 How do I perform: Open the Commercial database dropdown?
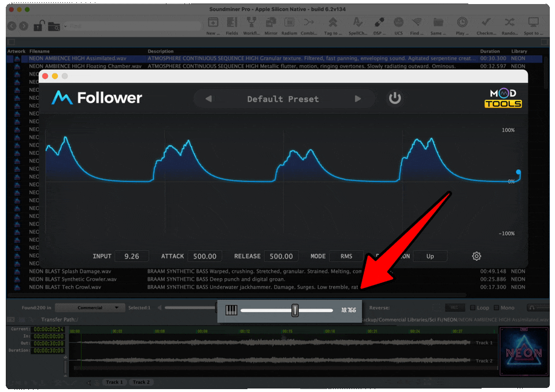click(x=90, y=308)
